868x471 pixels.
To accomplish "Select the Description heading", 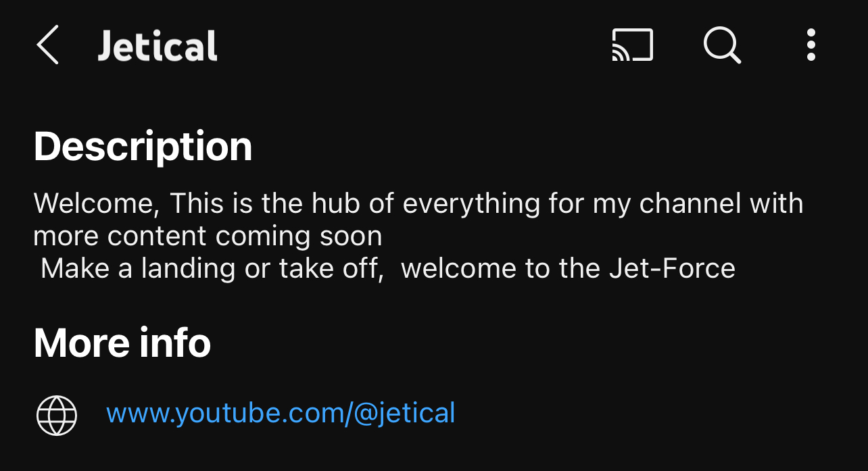I will click(x=143, y=146).
